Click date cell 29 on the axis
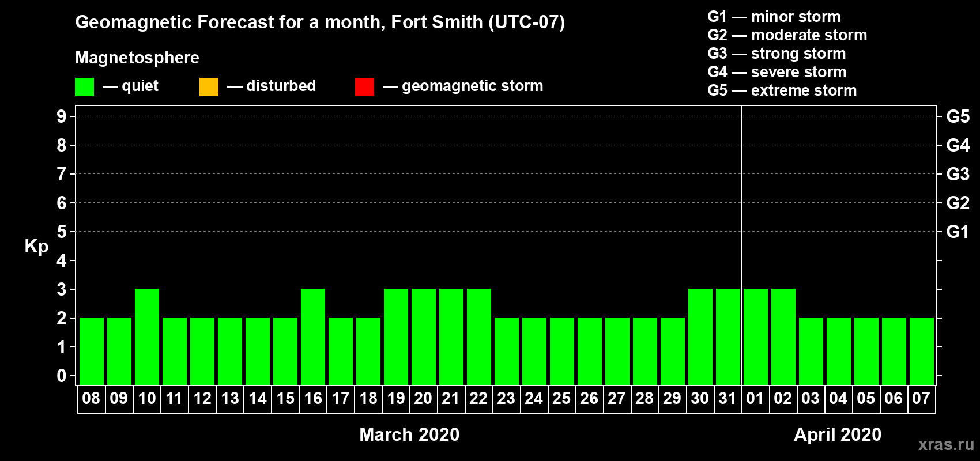Image resolution: width=980 pixels, height=461 pixels. (x=672, y=399)
